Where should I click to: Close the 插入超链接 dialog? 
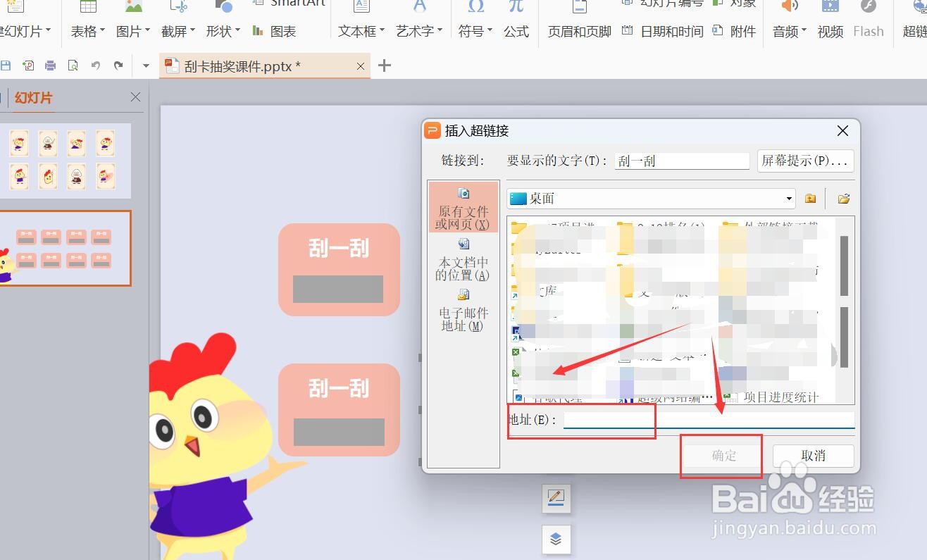point(842,131)
